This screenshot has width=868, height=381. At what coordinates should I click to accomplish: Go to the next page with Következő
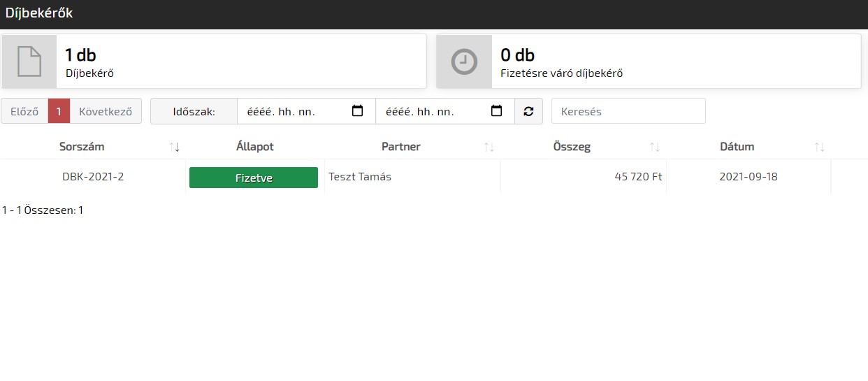coord(106,111)
